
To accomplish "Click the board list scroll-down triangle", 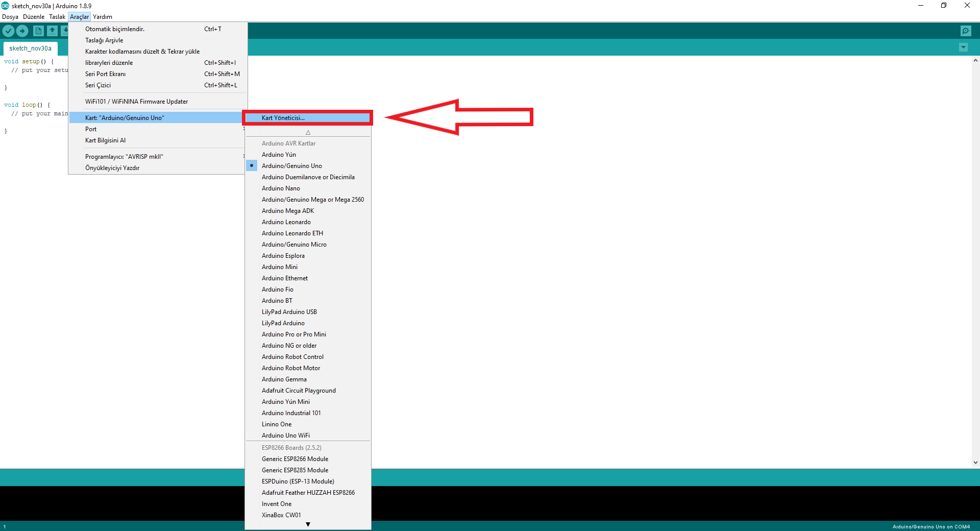I will point(308,524).
